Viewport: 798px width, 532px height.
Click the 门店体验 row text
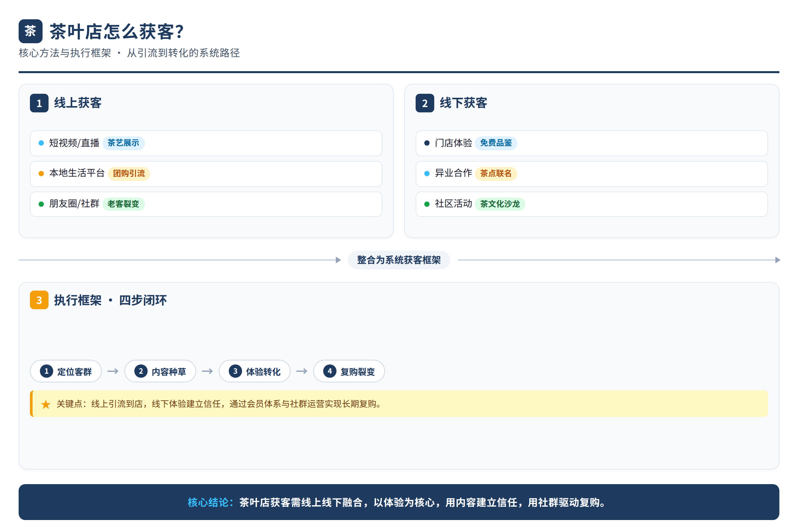tap(453, 143)
